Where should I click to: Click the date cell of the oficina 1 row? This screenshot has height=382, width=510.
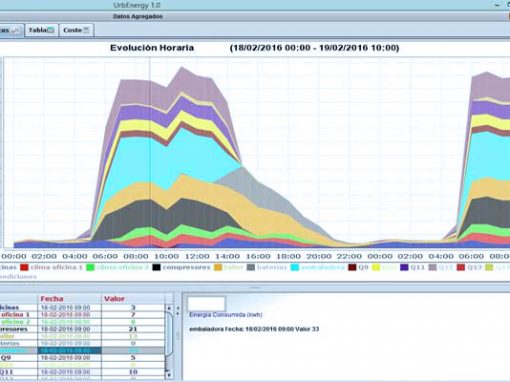point(69,315)
